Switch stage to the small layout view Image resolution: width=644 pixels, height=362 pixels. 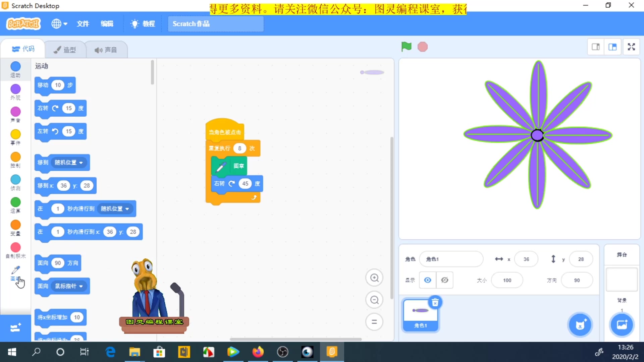596,47
